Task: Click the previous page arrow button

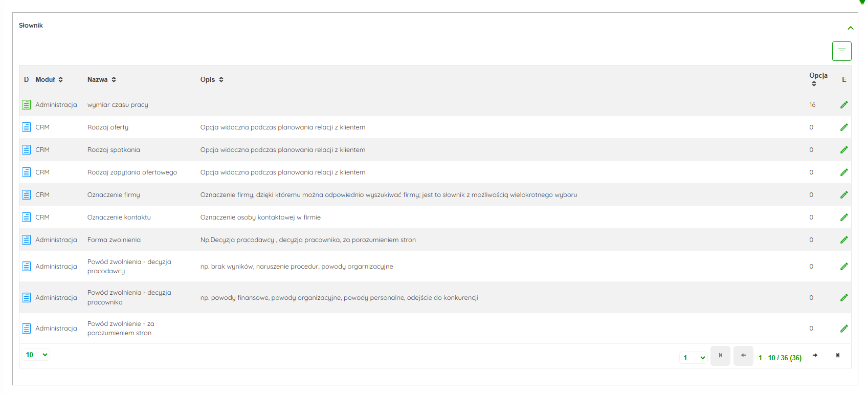Action: [x=743, y=356]
